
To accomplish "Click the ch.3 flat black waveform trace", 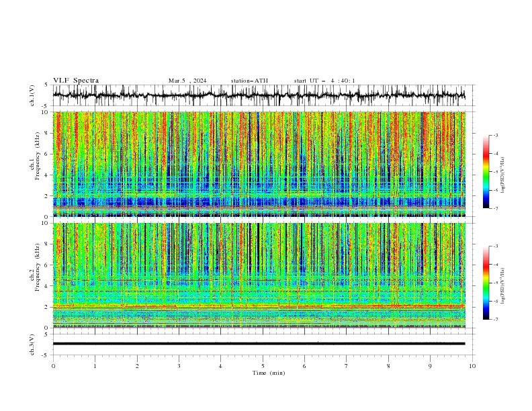I will tap(259, 344).
